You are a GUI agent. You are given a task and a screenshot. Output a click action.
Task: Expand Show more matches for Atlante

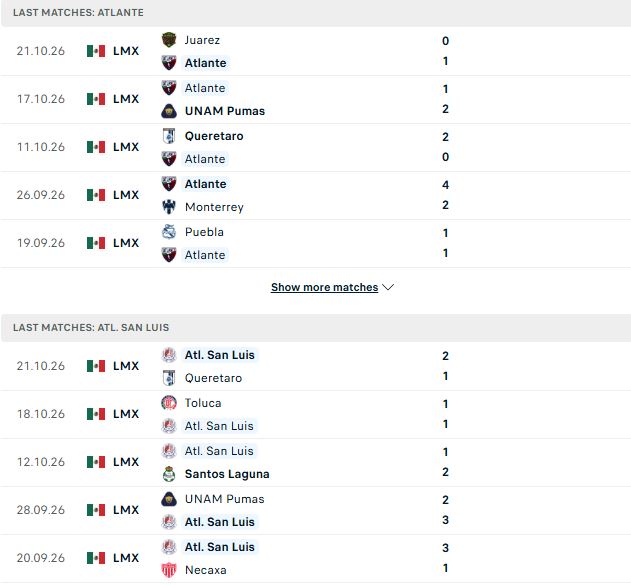[324, 287]
